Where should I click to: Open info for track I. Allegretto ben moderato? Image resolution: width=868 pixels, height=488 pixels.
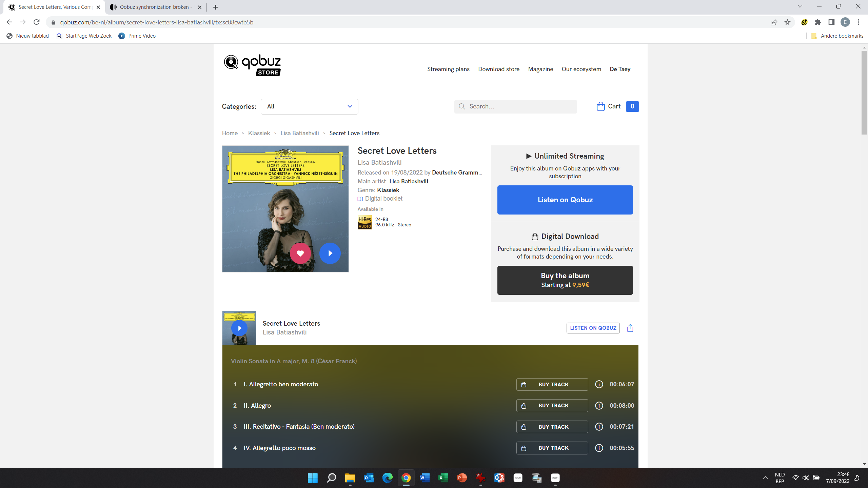tap(599, 384)
